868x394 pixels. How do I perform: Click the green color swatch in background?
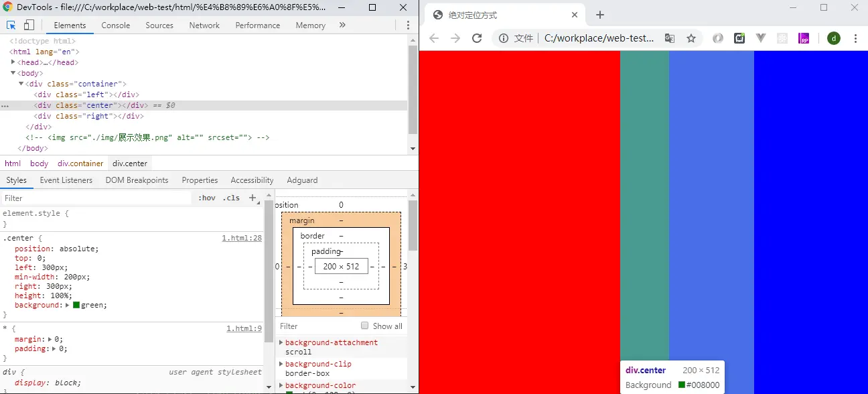click(76, 305)
